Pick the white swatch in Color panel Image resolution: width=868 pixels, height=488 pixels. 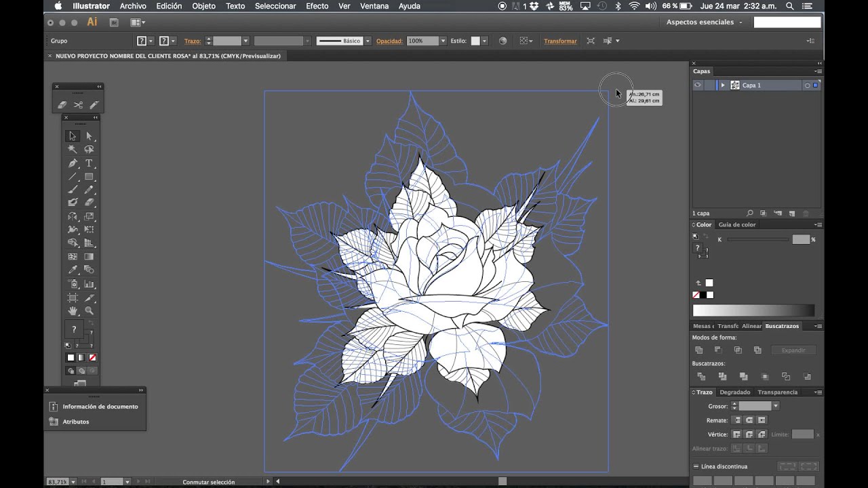(709, 295)
